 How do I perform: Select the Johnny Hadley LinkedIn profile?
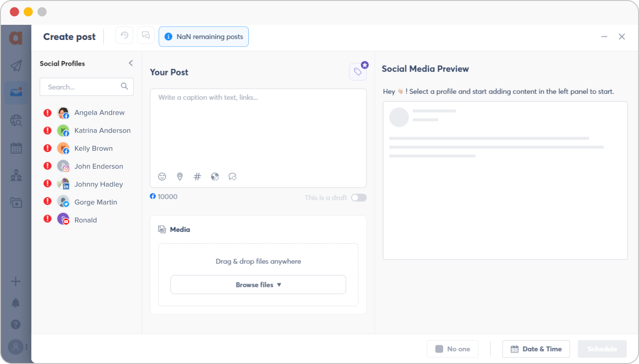point(98,184)
